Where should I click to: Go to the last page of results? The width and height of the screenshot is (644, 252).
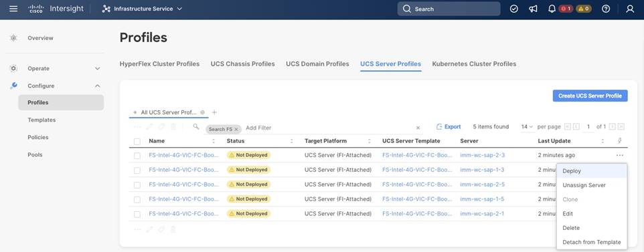tap(621, 127)
